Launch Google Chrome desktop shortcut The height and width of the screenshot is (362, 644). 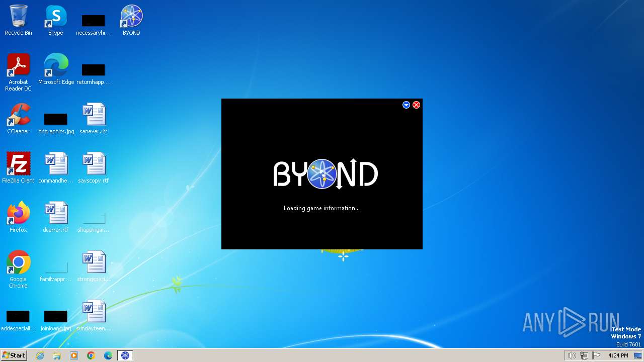[x=18, y=269]
